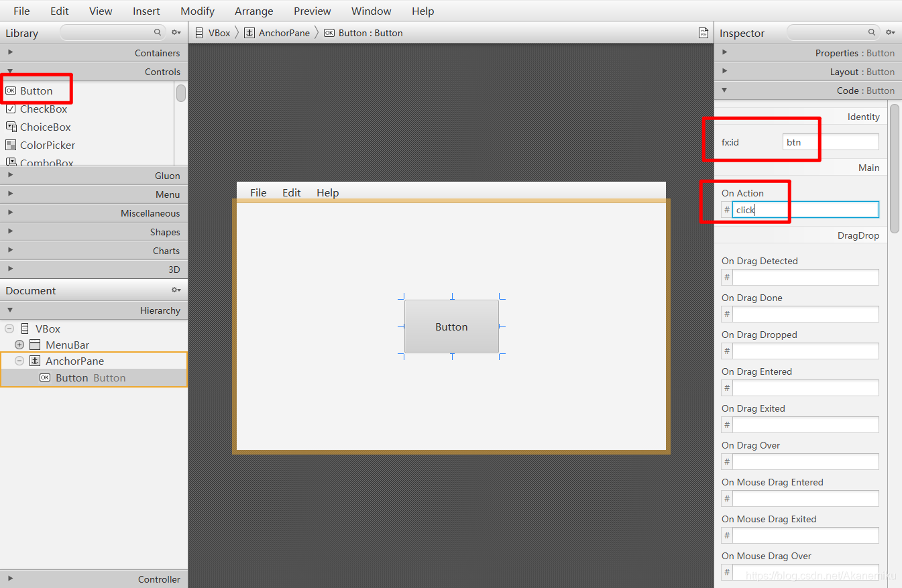Select the Button control icon in Library
This screenshot has height=588, width=902.
tap(11, 91)
